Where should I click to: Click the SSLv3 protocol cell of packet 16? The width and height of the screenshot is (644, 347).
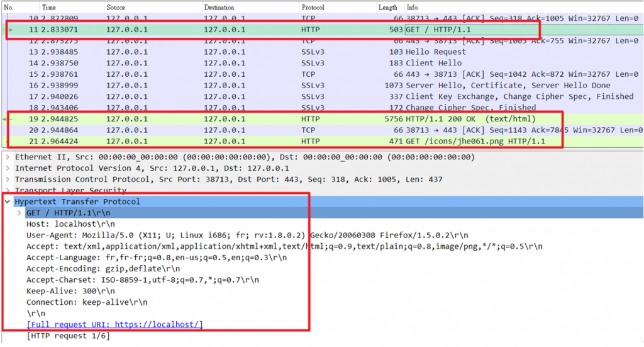tap(313, 86)
